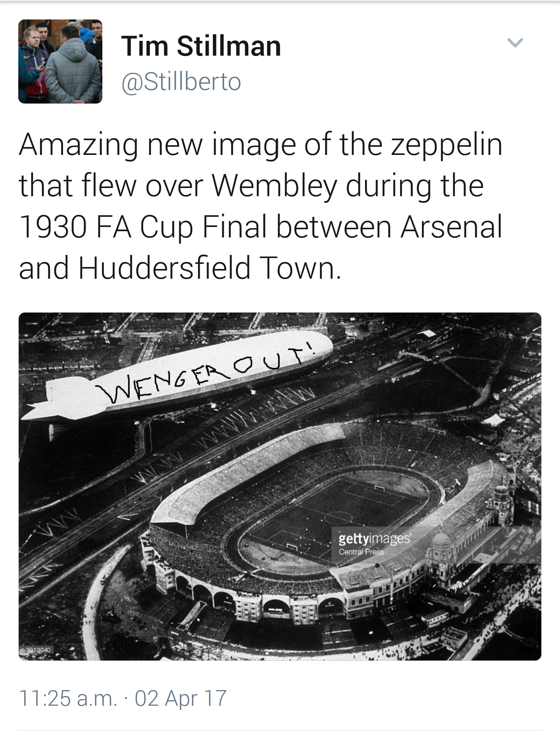Click the gettyimages watermark logo
This screenshot has height=731, width=560.
pos(374,539)
